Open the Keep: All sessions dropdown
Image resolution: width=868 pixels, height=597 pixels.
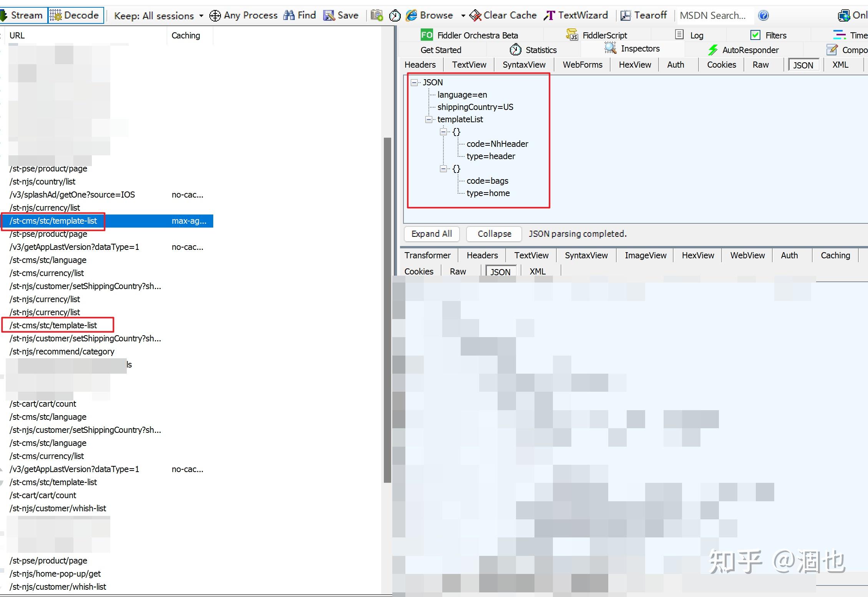[158, 16]
